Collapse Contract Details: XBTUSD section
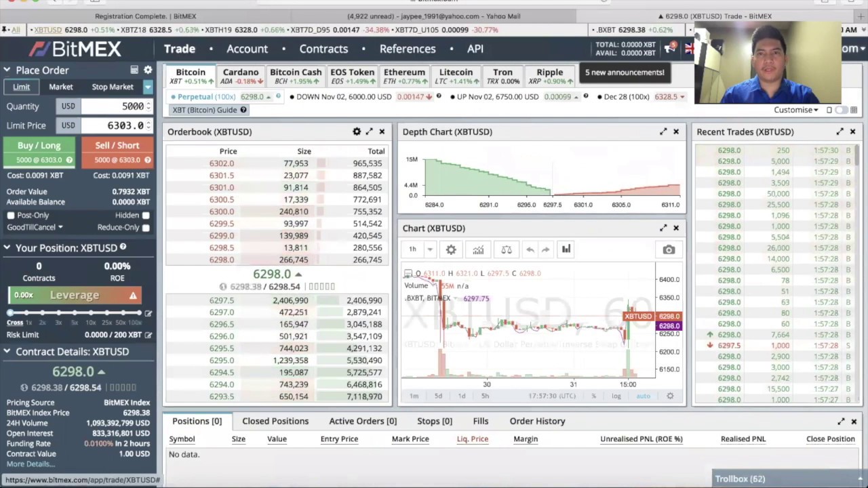 (7, 351)
